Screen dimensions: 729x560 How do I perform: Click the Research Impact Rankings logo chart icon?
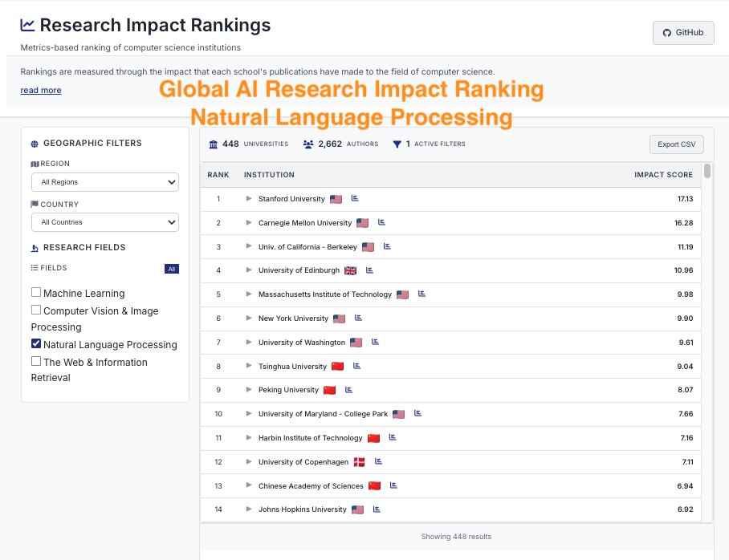point(27,25)
